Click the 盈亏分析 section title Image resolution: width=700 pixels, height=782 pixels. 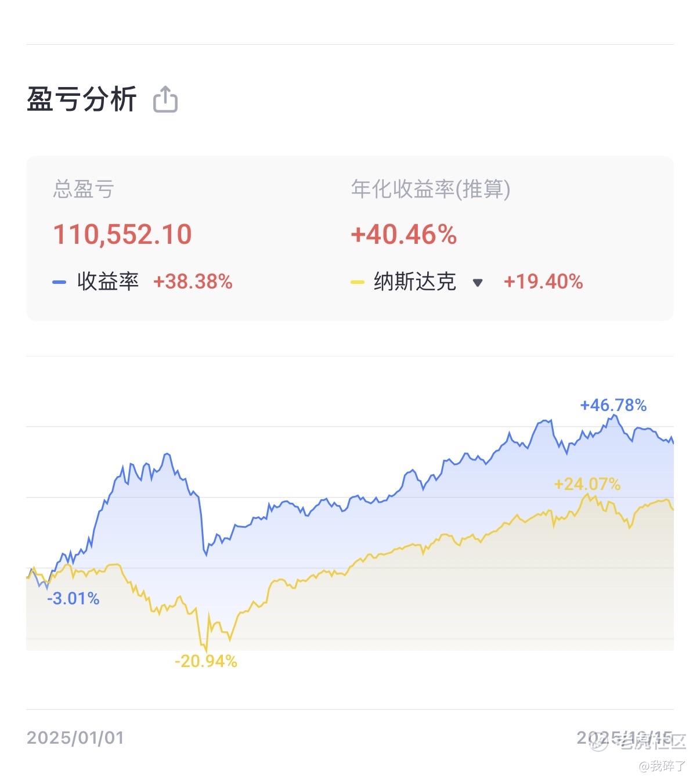(x=82, y=99)
